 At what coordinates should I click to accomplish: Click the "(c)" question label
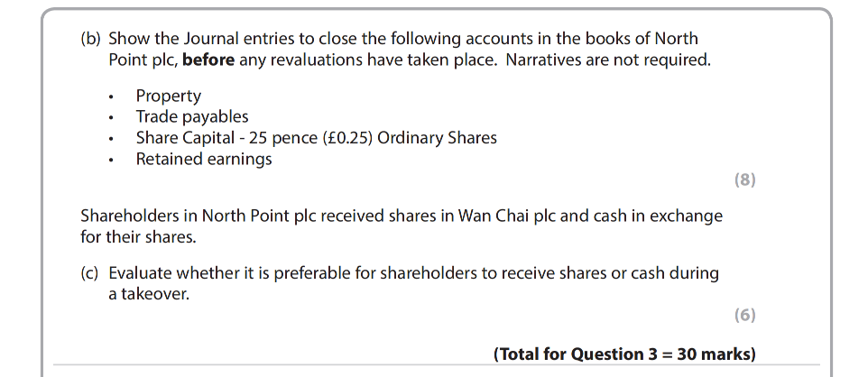[90, 273]
